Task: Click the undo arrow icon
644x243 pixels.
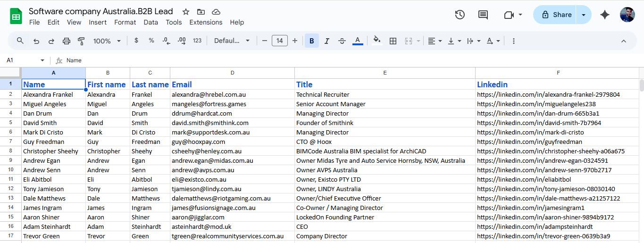Action: (x=36, y=41)
